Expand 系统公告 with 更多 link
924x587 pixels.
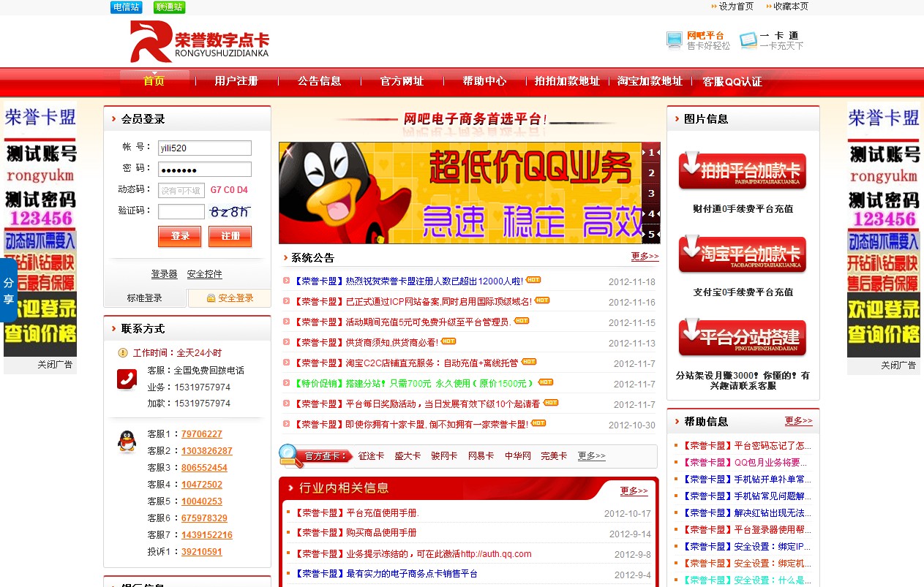click(645, 257)
